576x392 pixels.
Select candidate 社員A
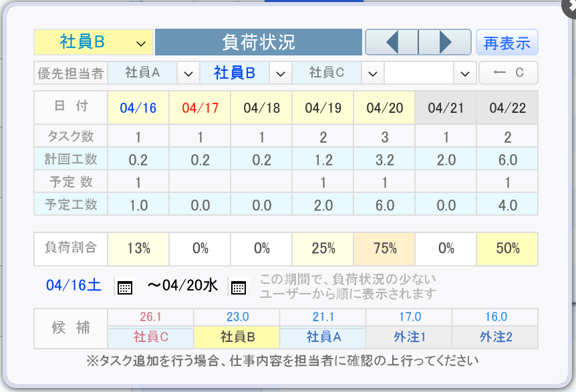click(x=323, y=337)
